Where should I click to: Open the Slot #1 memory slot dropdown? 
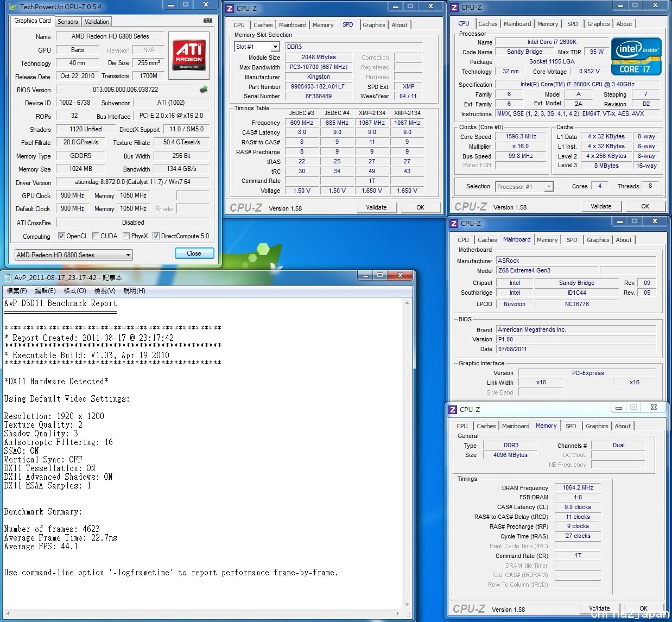click(257, 47)
